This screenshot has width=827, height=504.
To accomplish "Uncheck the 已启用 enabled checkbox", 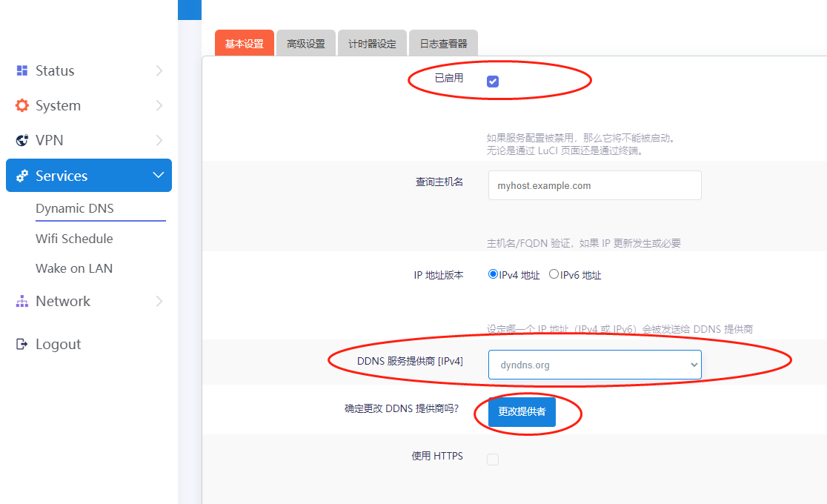I will click(x=493, y=82).
